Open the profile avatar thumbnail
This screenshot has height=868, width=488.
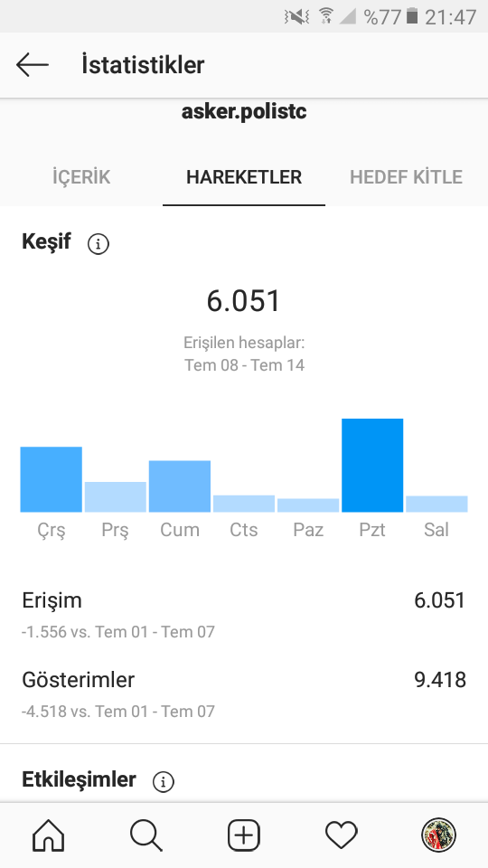439,835
